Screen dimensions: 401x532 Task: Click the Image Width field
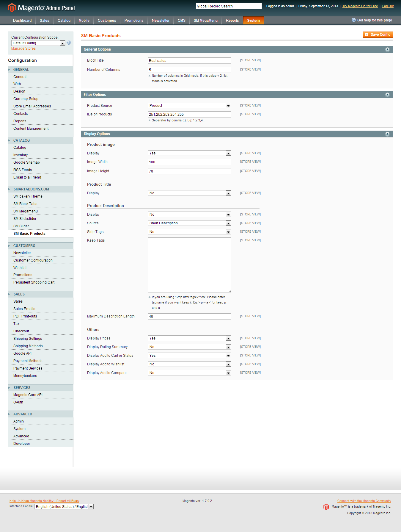point(190,162)
